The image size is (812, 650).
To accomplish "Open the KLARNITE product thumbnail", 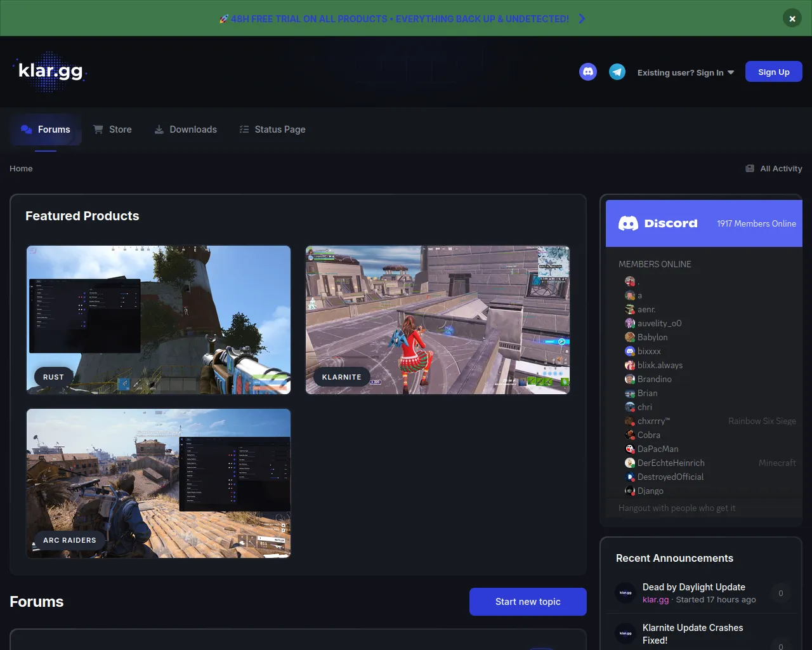I will 438,320.
